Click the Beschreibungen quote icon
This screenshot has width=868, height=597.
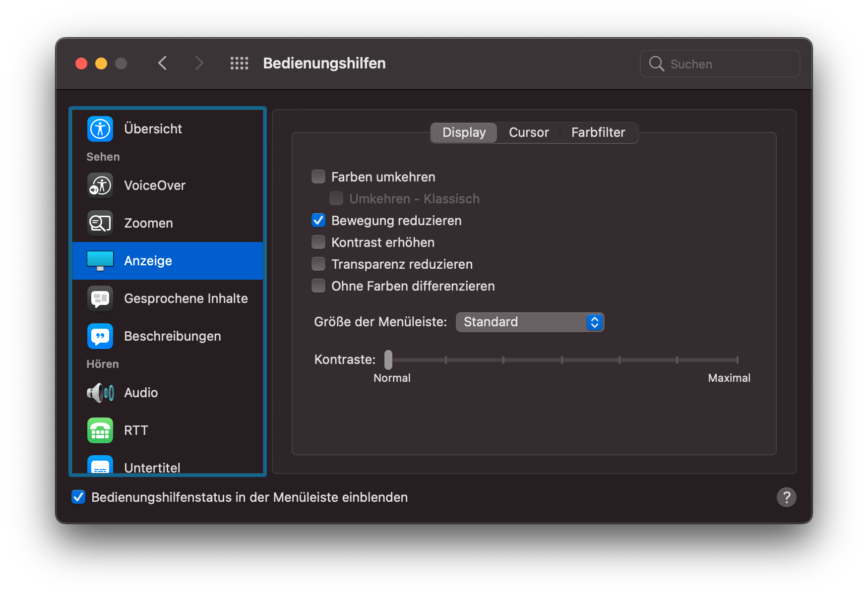click(100, 336)
